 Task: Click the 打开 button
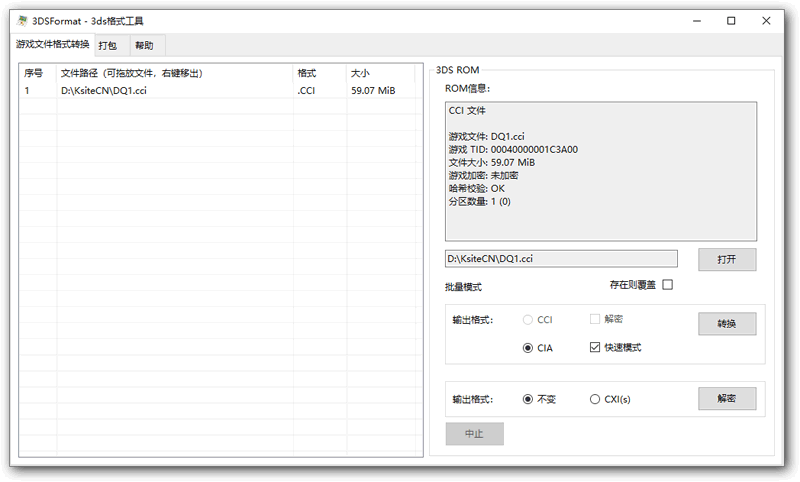726,259
